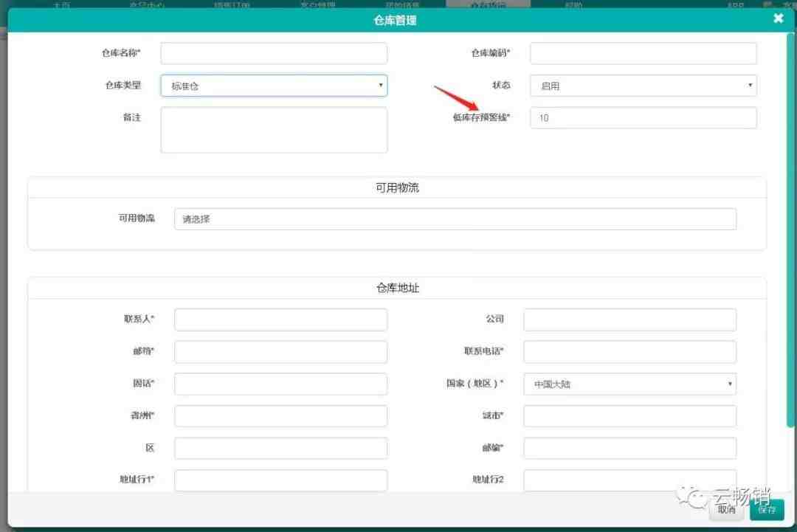Click the 可用物流 section header
The image size is (797, 532).
coord(397,187)
